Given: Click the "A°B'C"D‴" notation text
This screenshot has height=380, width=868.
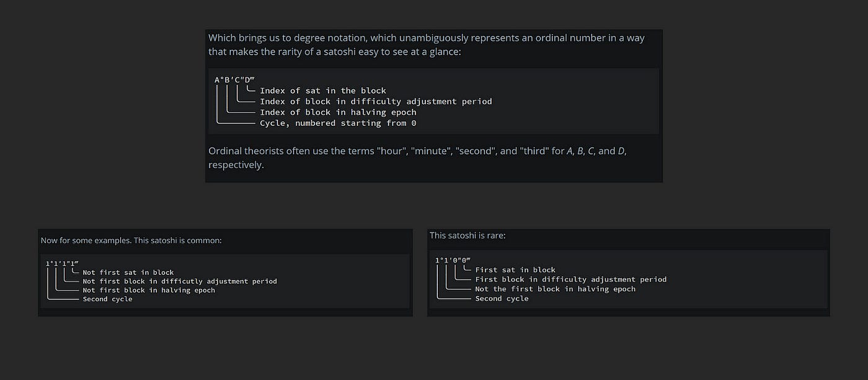Looking at the screenshot, I should click(x=234, y=79).
